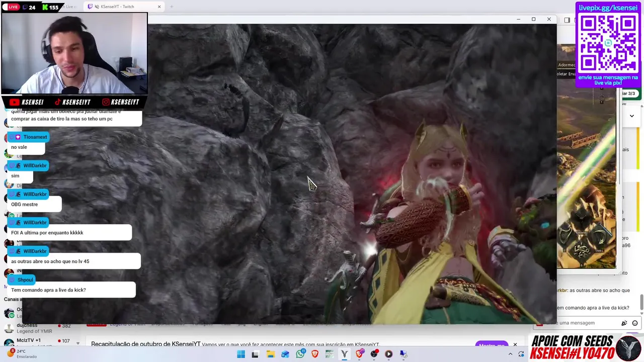Viewport: 644px width, 362px height.
Task: Open a new browser tab
Action: click(x=171, y=7)
